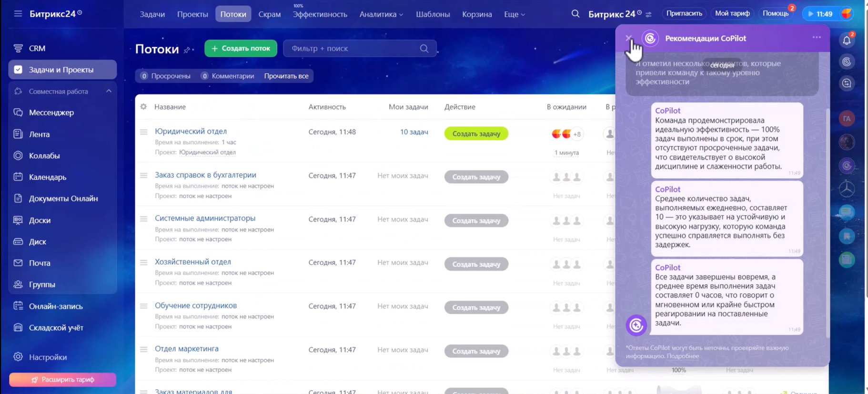Switch to the Задачи tab

(x=152, y=14)
